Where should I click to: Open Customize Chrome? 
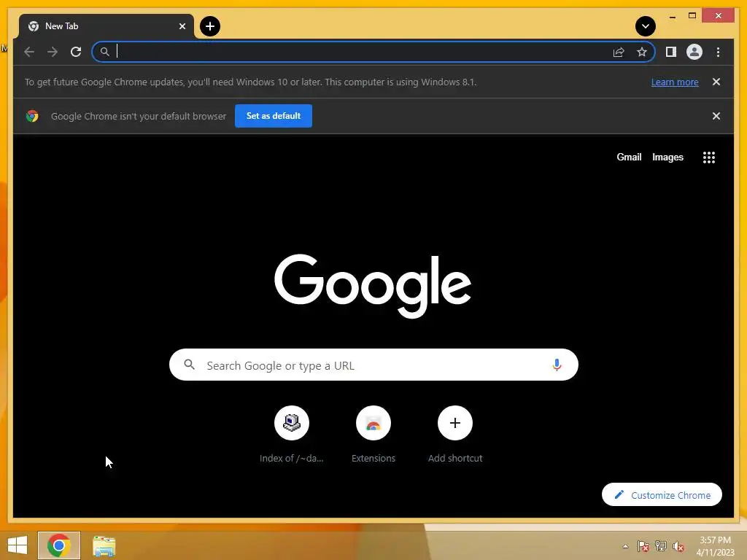tap(662, 495)
